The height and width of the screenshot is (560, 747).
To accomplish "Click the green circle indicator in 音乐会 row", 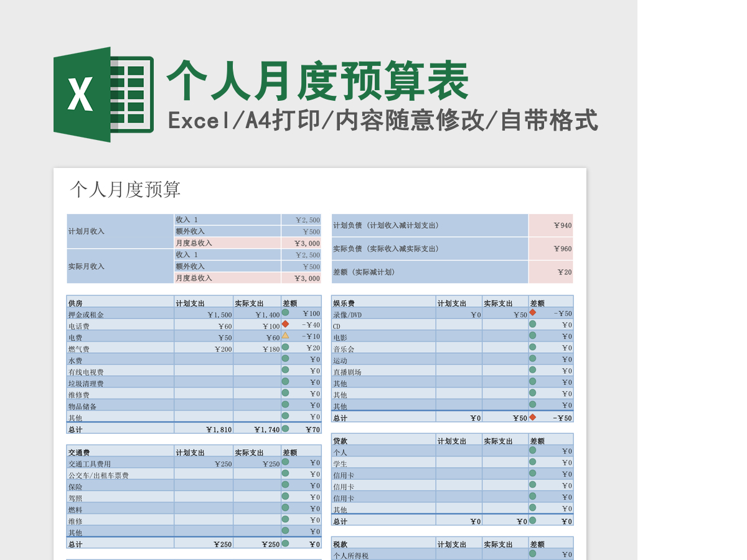I will [532, 347].
